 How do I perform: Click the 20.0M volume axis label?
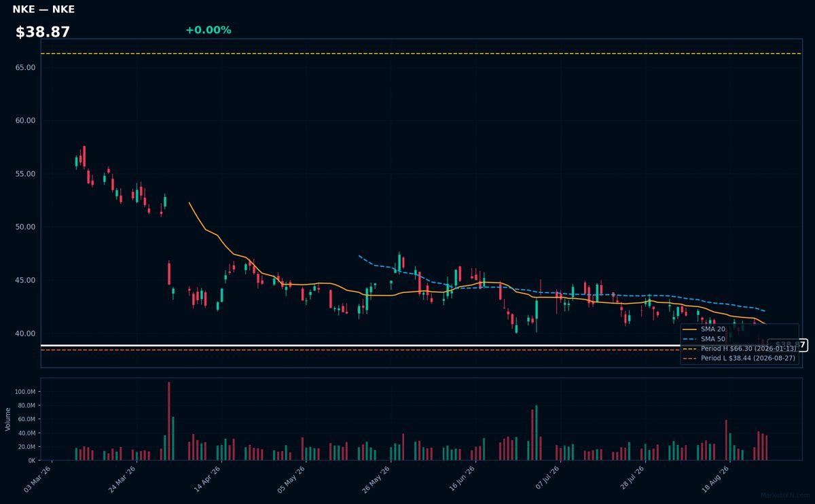[26, 446]
